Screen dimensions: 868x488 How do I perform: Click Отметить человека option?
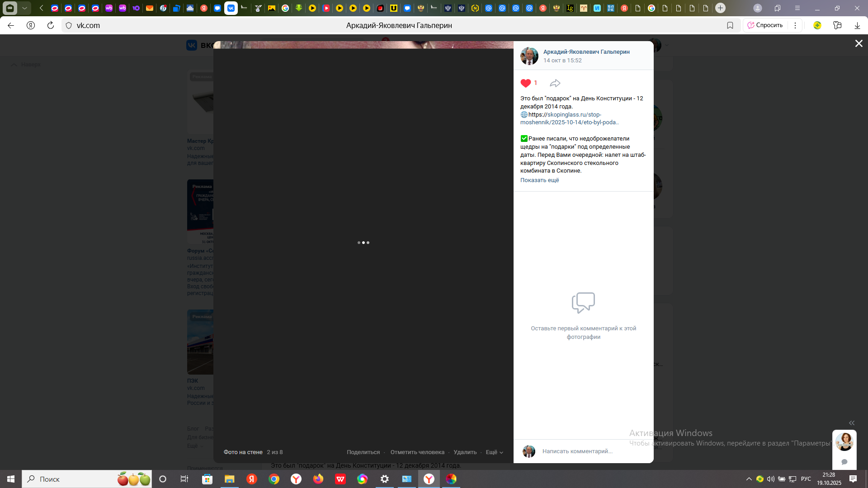pyautogui.click(x=417, y=452)
